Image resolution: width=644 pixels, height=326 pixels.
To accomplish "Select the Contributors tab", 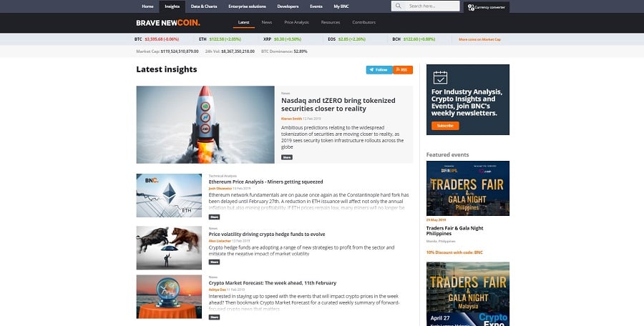I will click(364, 23).
